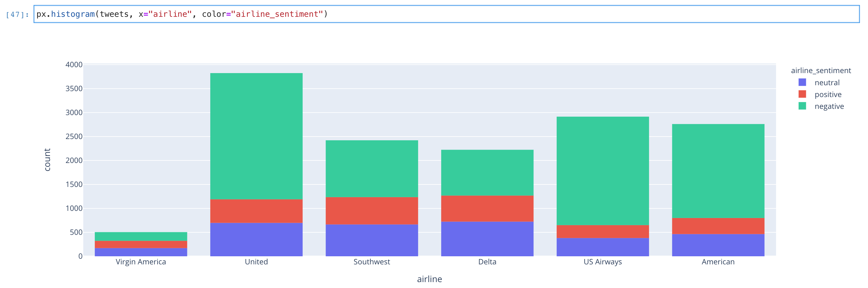Image resolution: width=868 pixels, height=288 pixels.
Task: Click the Delta x-axis tick label
Action: (x=487, y=261)
